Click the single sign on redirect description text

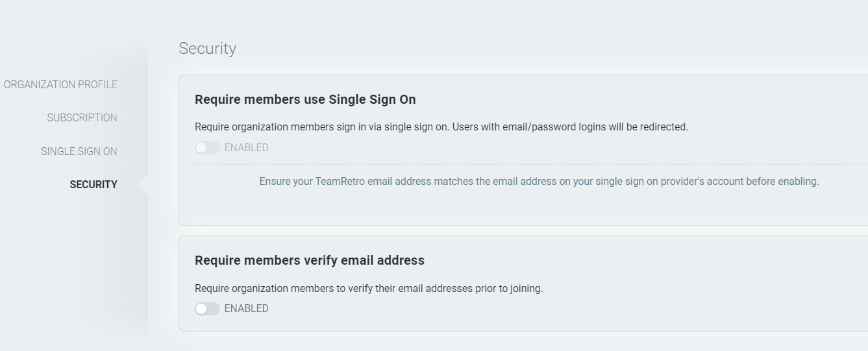[x=441, y=127]
